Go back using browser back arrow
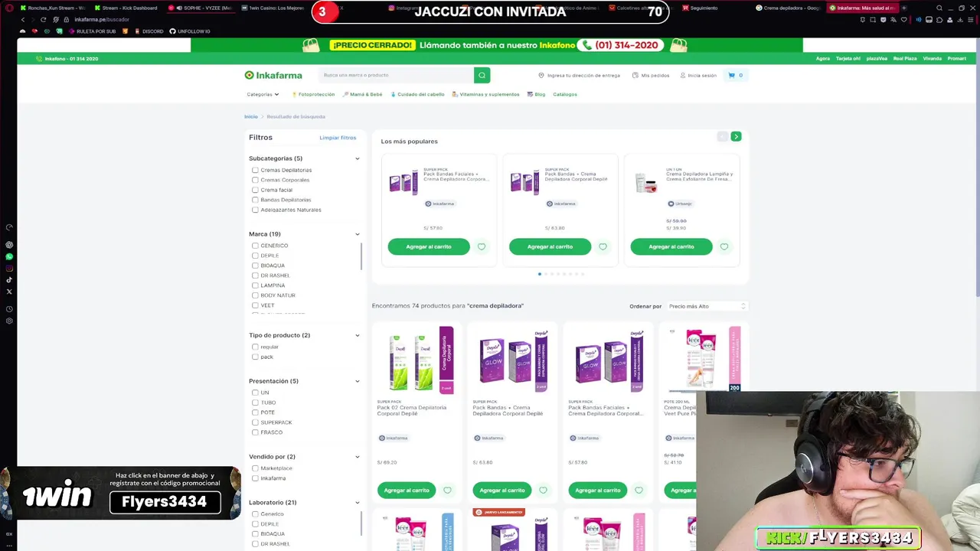Image resolution: width=980 pixels, height=551 pixels. tap(22, 19)
